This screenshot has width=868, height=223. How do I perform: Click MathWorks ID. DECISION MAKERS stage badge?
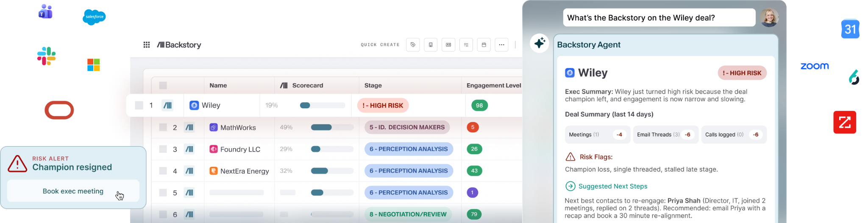coord(407,127)
